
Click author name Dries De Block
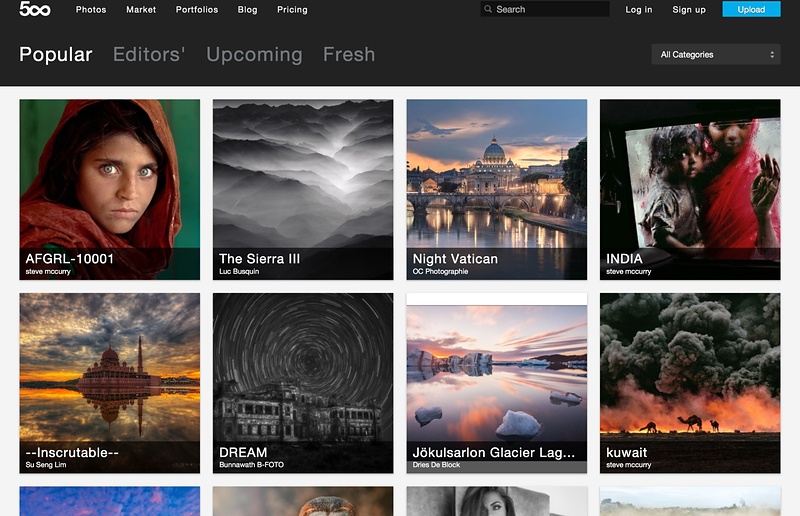pyautogui.click(x=436, y=465)
